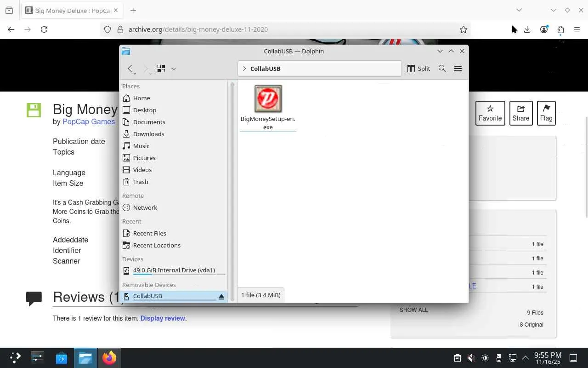This screenshot has width=588, height=368.
Task: Click the PopCap Games link
Action: point(89,122)
